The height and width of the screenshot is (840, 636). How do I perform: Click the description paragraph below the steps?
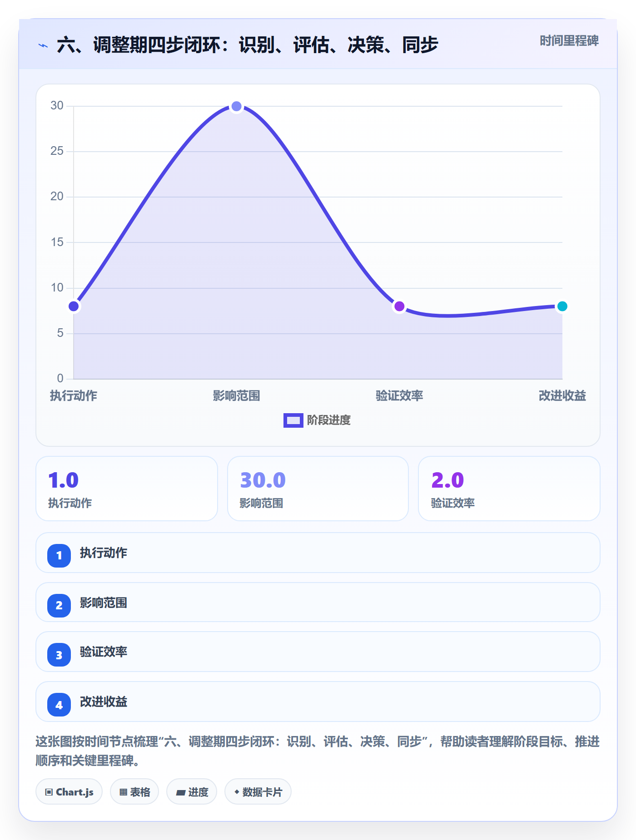pyautogui.click(x=318, y=751)
